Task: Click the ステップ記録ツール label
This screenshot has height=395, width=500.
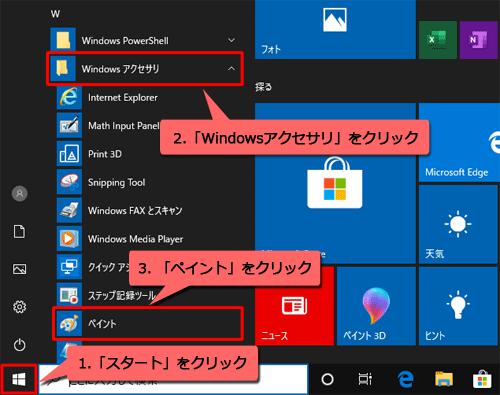Action: click(x=122, y=295)
